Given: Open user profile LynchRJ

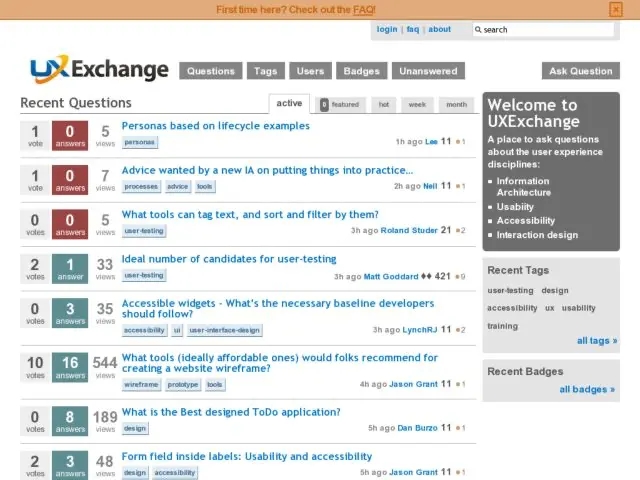Looking at the screenshot, I should 420,330.
